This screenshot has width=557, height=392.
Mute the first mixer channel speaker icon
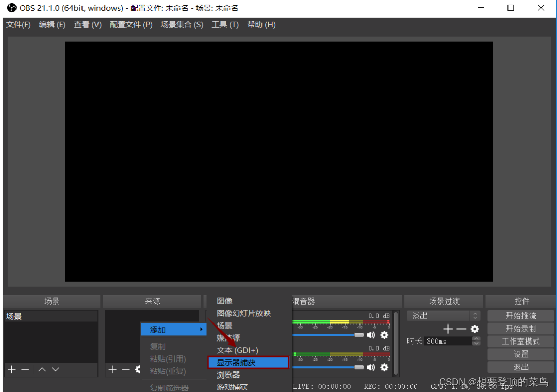pos(371,335)
